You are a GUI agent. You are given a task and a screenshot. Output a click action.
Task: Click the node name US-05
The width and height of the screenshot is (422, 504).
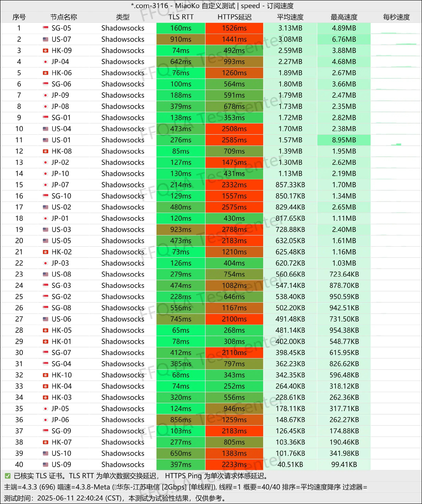pos(61,241)
